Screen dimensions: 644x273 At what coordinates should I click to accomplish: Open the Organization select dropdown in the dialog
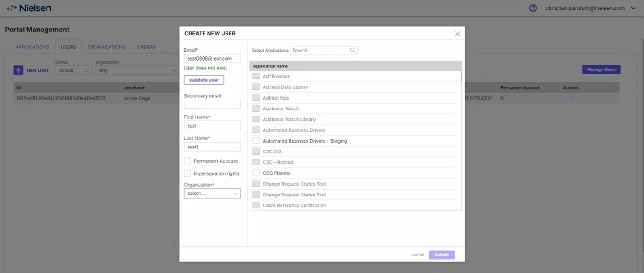[212, 193]
